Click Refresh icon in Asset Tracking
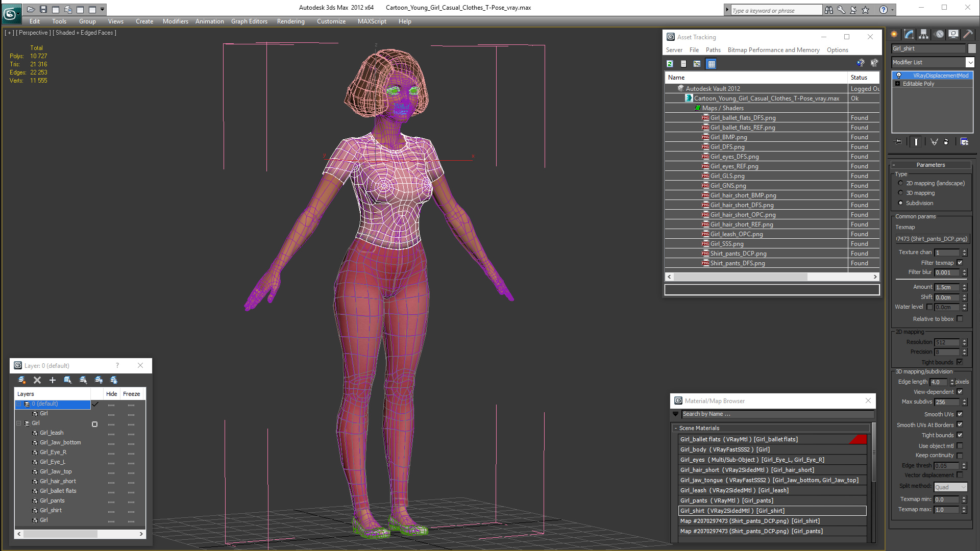The height and width of the screenshot is (551, 980). 670,64
